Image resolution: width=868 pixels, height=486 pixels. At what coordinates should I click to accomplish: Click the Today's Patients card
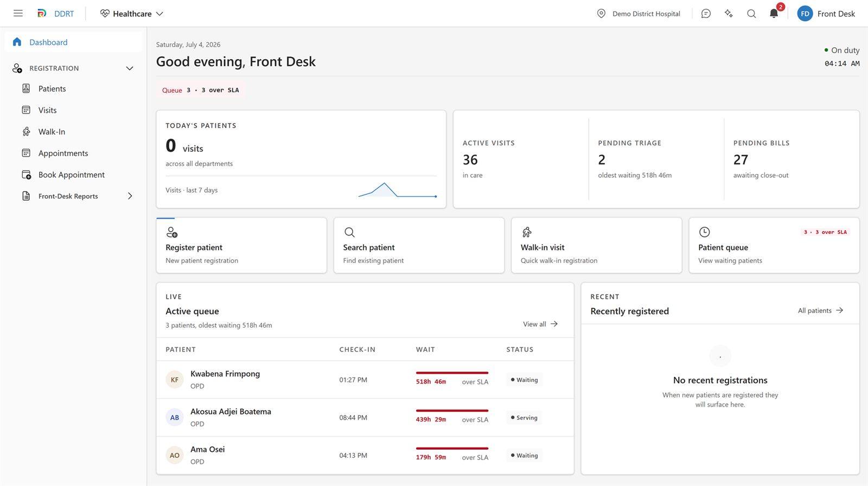point(301,159)
